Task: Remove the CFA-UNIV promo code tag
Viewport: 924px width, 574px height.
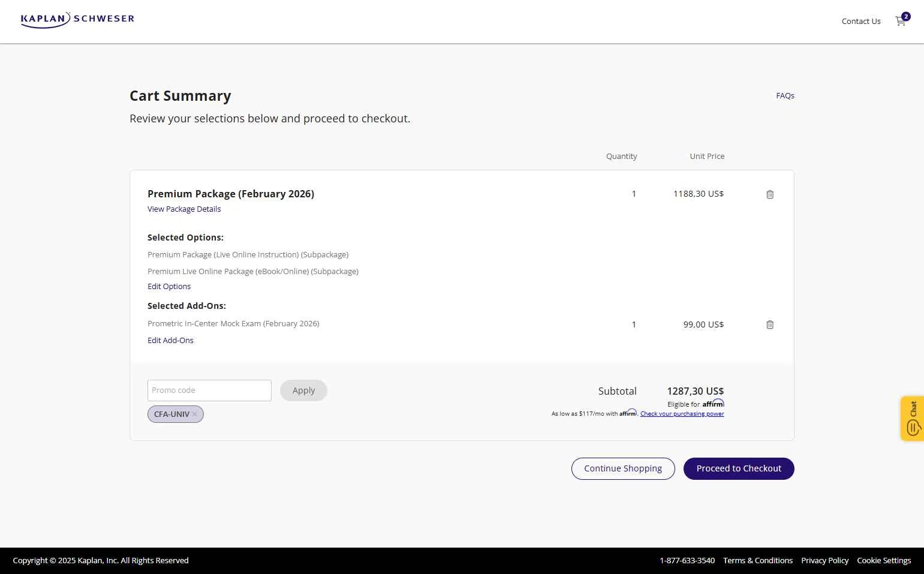Action: 194,414
